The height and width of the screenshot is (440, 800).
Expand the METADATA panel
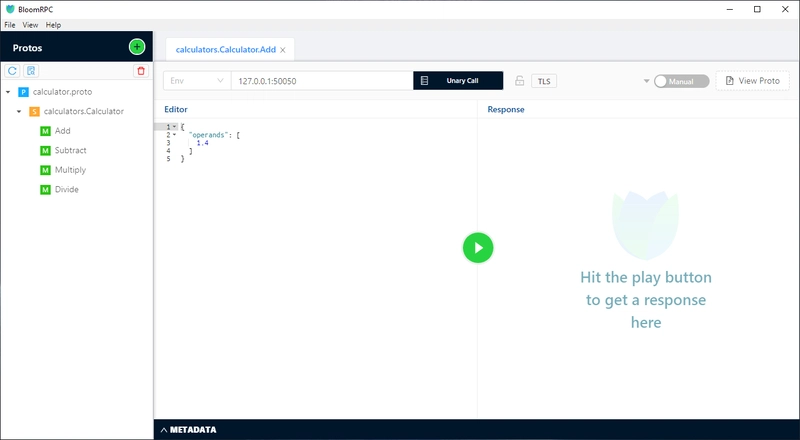[x=188, y=430]
